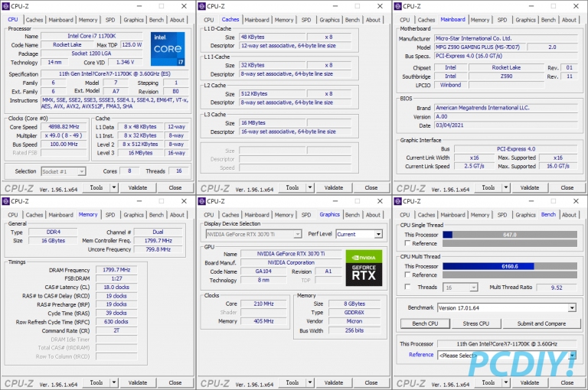This screenshot has height=390, width=588.
Task: Click the Bus Width value 256 bits
Action: pos(354,330)
